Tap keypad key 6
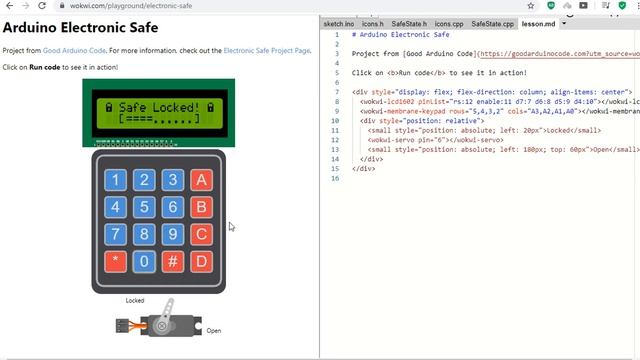The image size is (640, 360). (173, 207)
